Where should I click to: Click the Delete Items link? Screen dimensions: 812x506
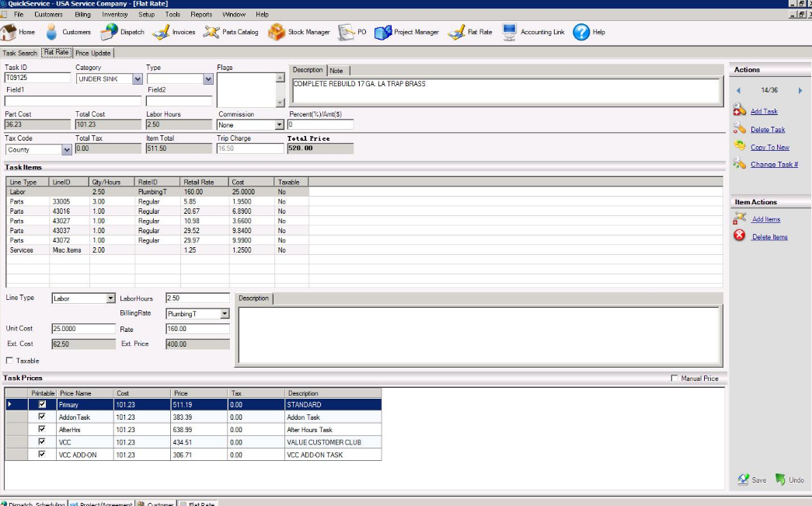click(x=769, y=237)
